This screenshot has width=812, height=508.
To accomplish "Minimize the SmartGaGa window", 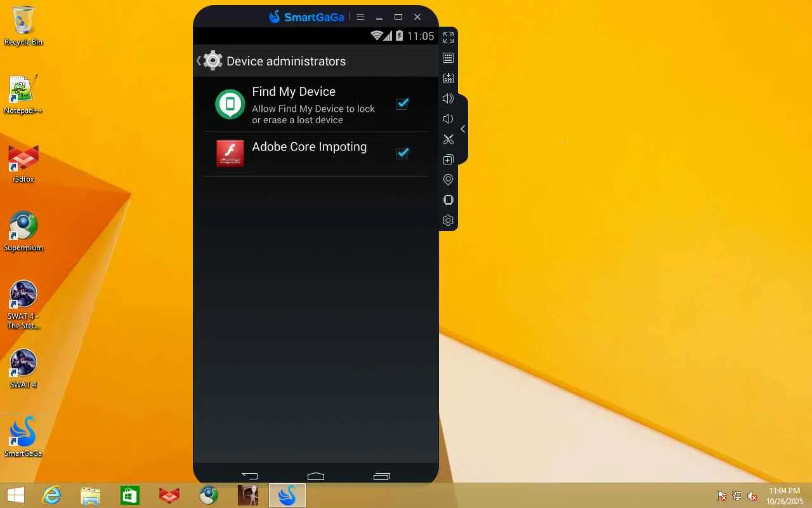I will pos(379,17).
